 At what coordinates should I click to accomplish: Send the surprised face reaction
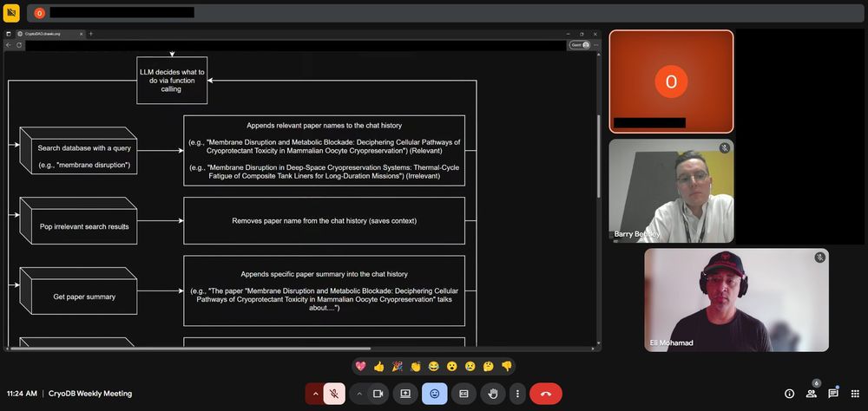coord(451,366)
